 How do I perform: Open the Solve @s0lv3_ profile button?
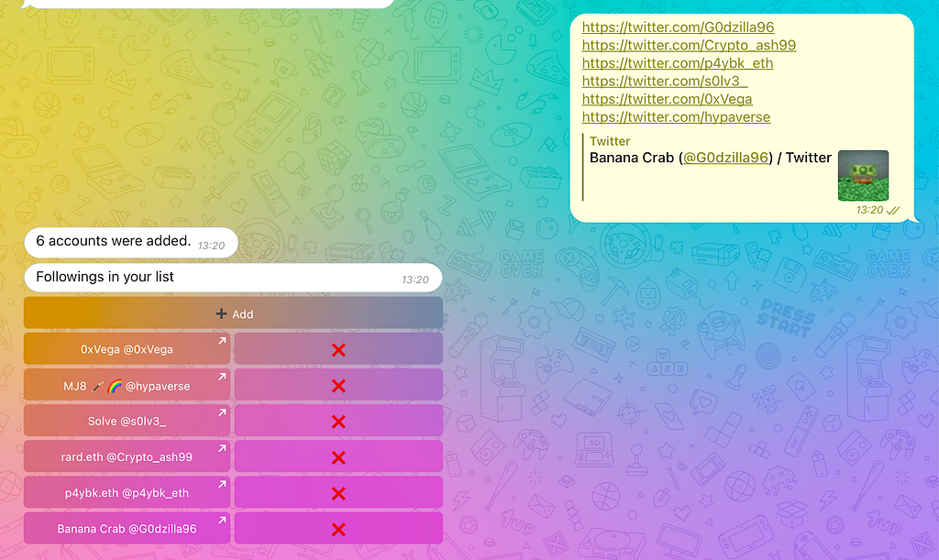[x=127, y=422]
